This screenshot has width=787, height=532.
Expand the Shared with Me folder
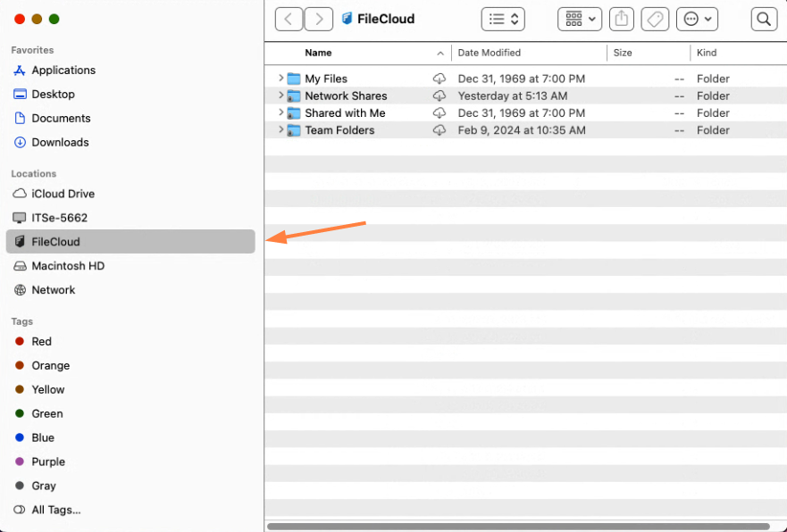281,112
